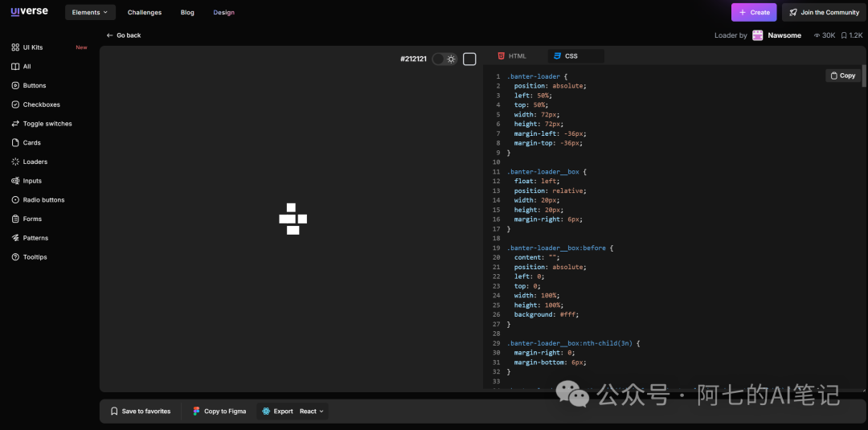Toggle light/dark preview background switch
Viewport: 868px width, 430px height.
444,59
